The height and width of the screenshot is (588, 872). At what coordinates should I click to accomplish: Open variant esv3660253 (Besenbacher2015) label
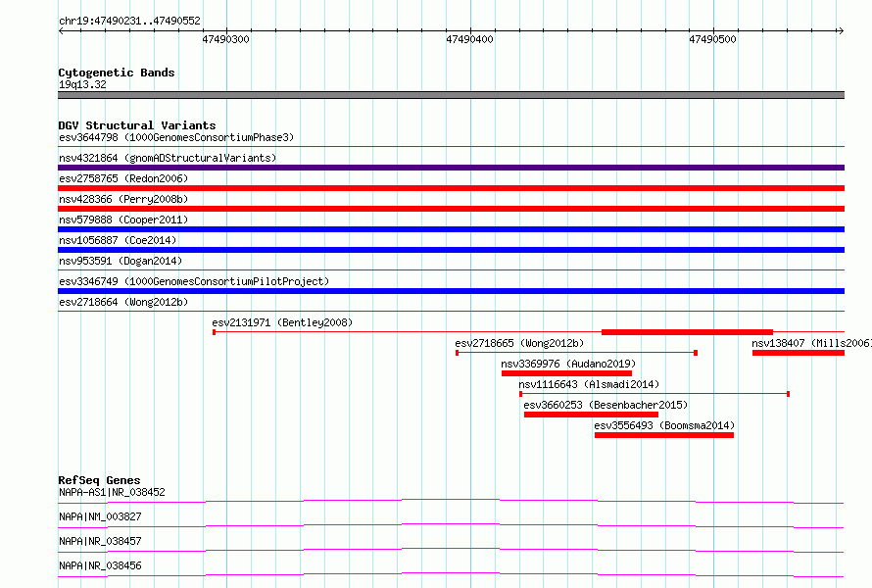606,405
